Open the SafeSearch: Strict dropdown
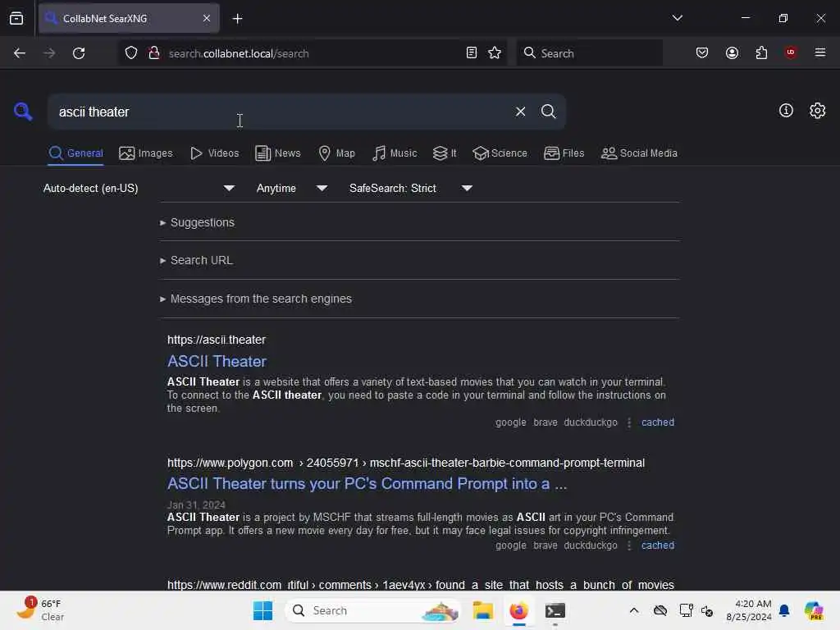Image resolution: width=840 pixels, height=630 pixels. [x=411, y=188]
